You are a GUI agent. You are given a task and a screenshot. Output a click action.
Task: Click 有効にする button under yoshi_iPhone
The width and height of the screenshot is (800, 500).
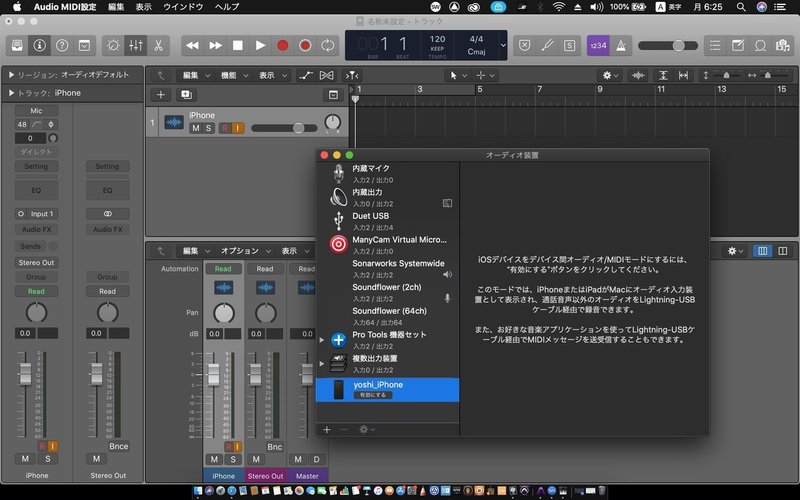[x=373, y=395]
